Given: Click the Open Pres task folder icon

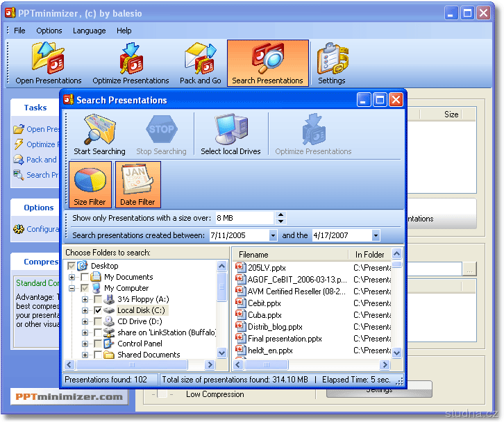Looking at the screenshot, I should [x=19, y=129].
